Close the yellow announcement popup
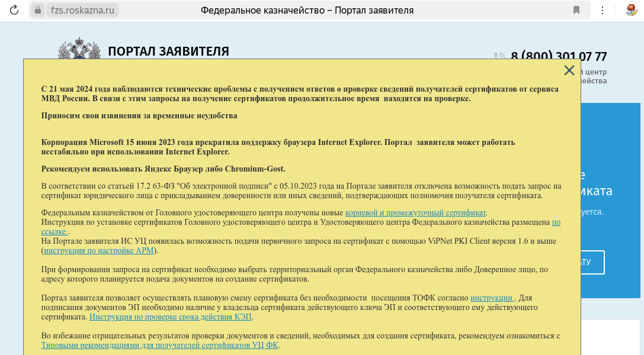Screen dimensions: 644x355 (569, 70)
